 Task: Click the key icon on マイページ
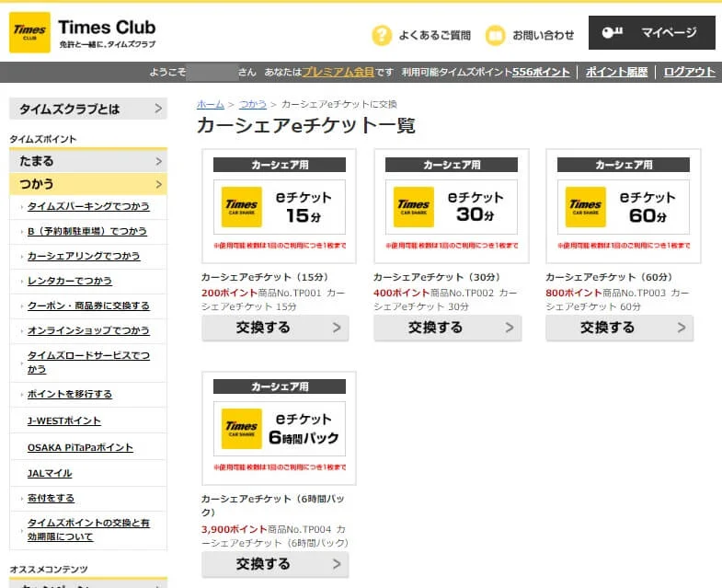click(613, 32)
